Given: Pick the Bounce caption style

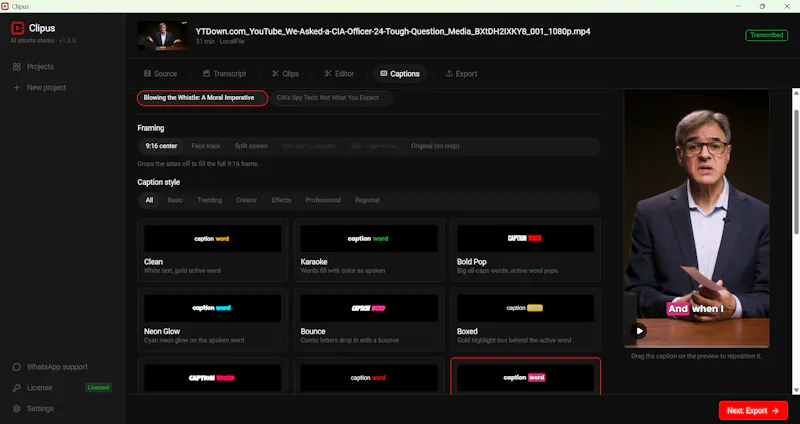Looking at the screenshot, I should 369,319.
